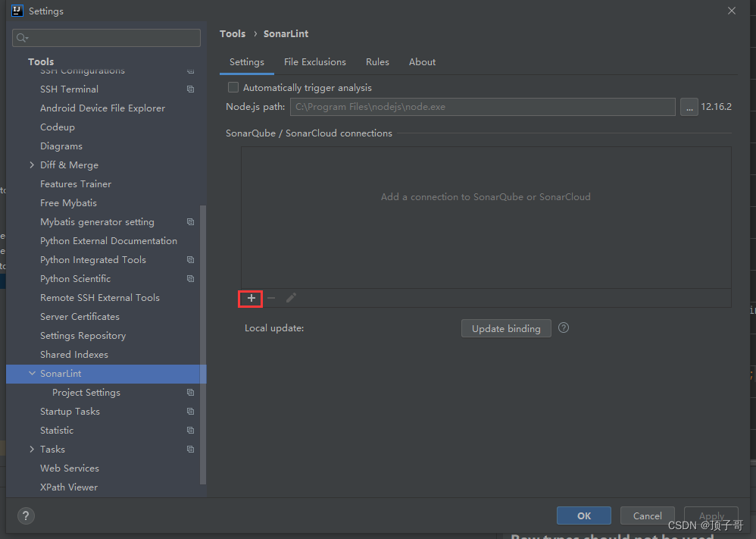Open Codeup settings page
The image size is (756, 539).
coord(58,127)
